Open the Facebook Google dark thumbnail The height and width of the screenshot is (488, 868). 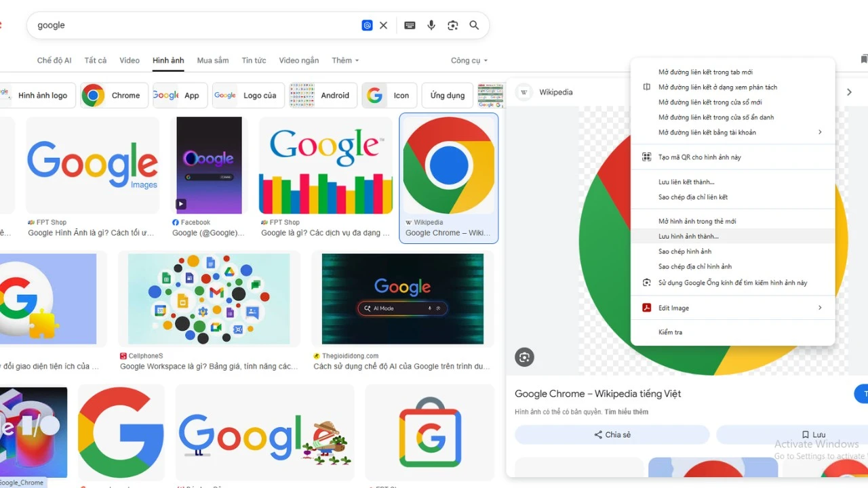coord(209,165)
